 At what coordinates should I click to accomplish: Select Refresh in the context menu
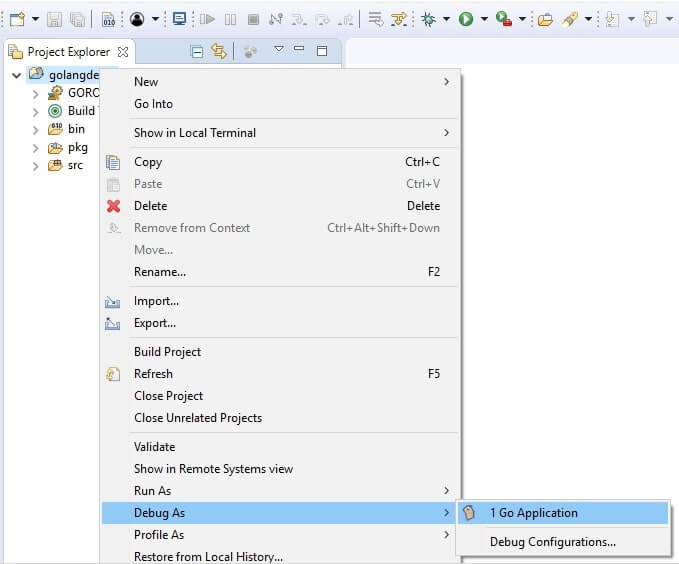point(153,374)
